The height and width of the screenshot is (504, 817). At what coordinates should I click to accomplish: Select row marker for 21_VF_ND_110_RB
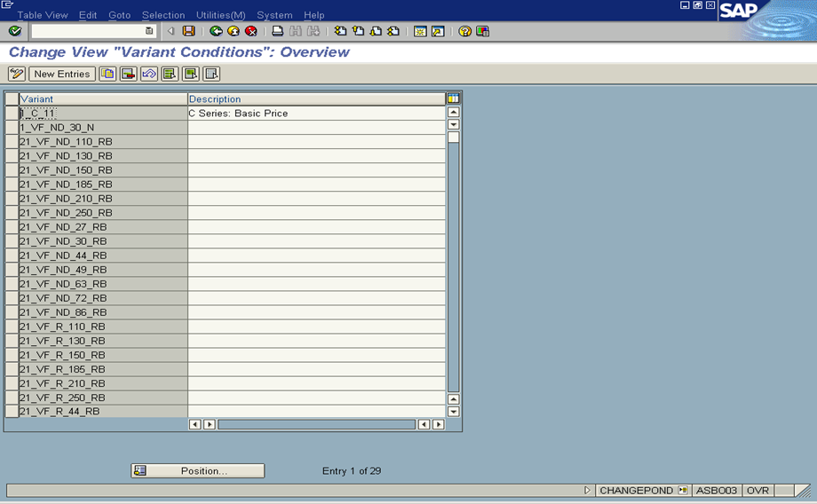coord(12,142)
